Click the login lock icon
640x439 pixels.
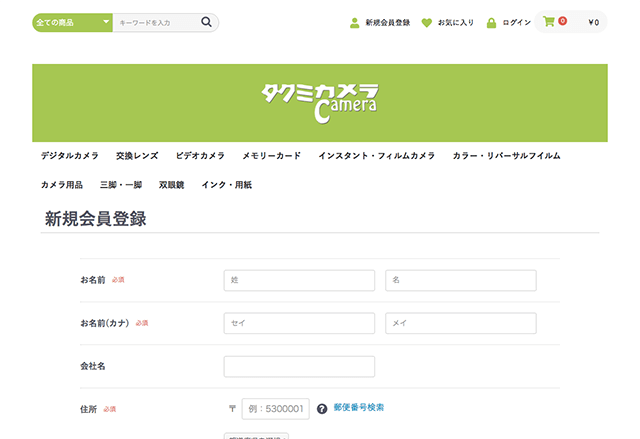(491, 23)
